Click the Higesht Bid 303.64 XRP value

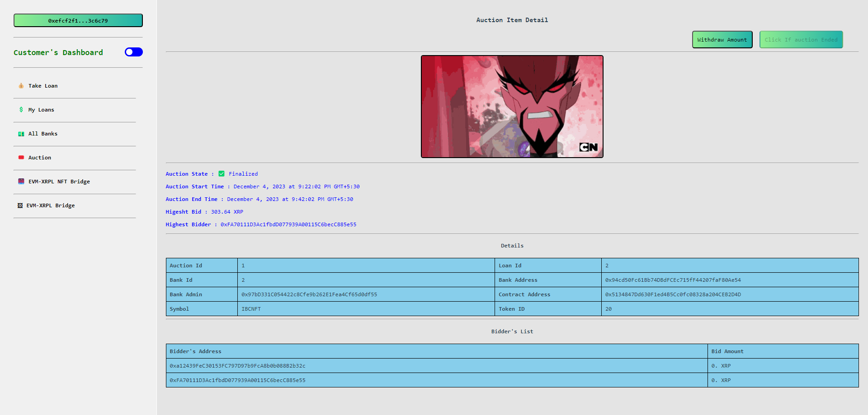click(227, 212)
